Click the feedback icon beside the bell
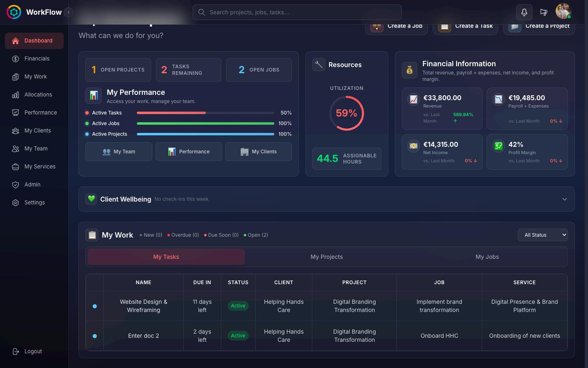This screenshot has width=588, height=368. tap(543, 12)
